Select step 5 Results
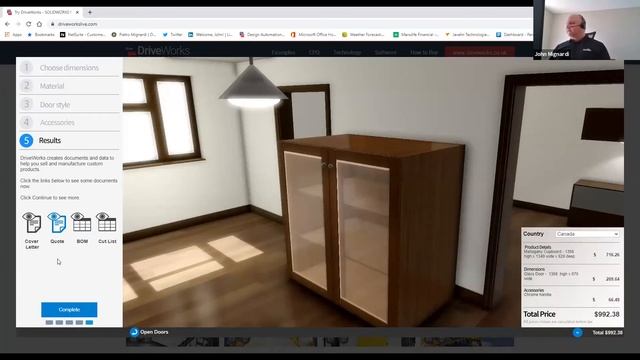 coord(69,140)
